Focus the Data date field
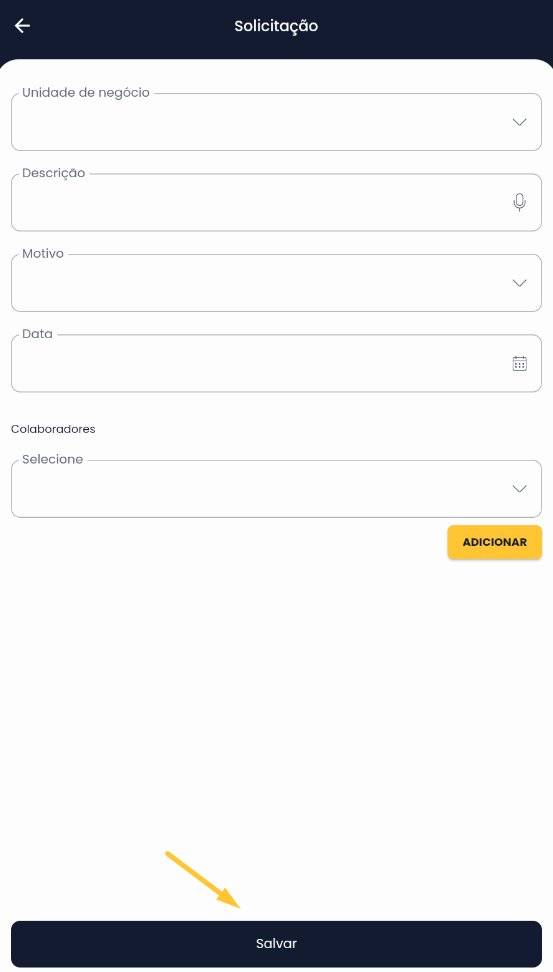The image size is (553, 972). tap(276, 363)
